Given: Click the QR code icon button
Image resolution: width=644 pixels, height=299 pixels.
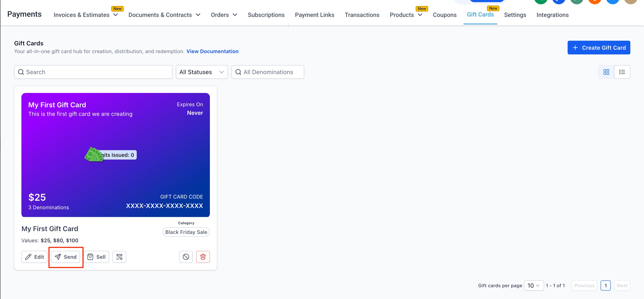Looking at the screenshot, I should (x=119, y=257).
